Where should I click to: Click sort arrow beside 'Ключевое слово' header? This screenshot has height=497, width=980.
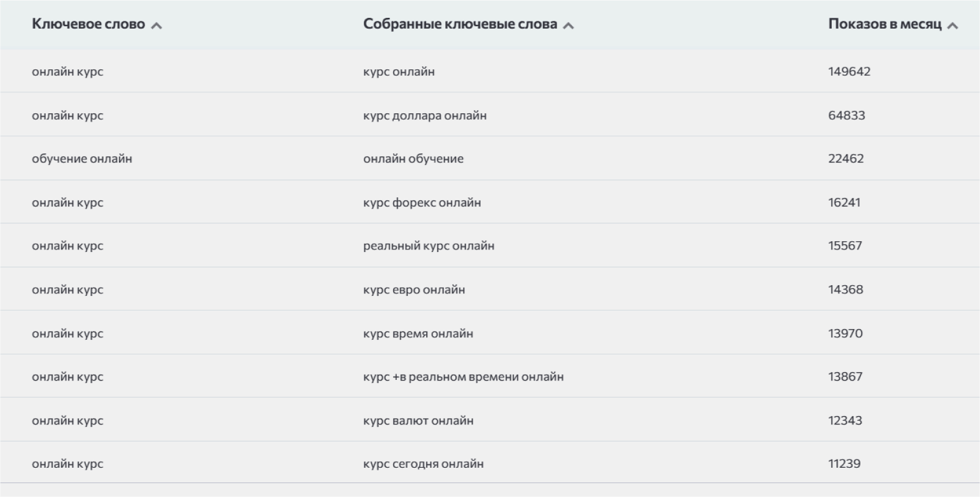156,25
